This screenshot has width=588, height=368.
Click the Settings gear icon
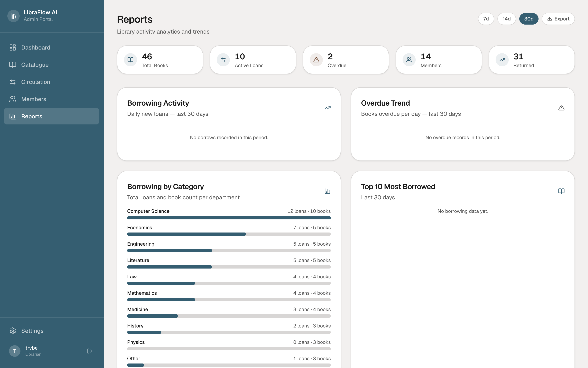[13, 331]
